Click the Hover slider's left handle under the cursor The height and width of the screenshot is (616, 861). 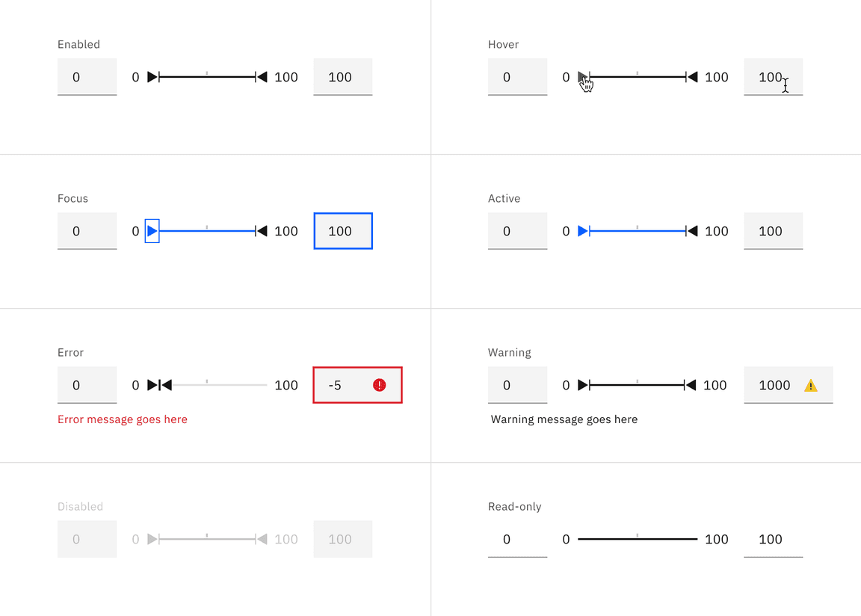coord(583,77)
